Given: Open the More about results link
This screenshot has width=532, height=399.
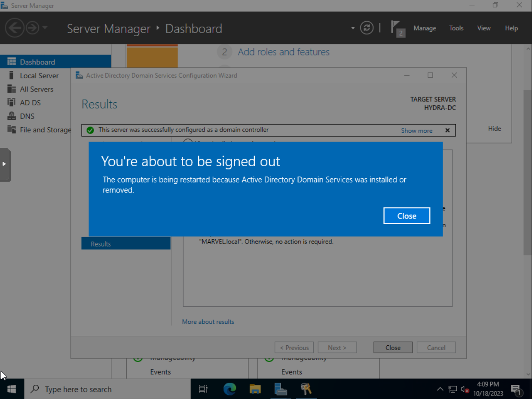Looking at the screenshot, I should (208, 322).
